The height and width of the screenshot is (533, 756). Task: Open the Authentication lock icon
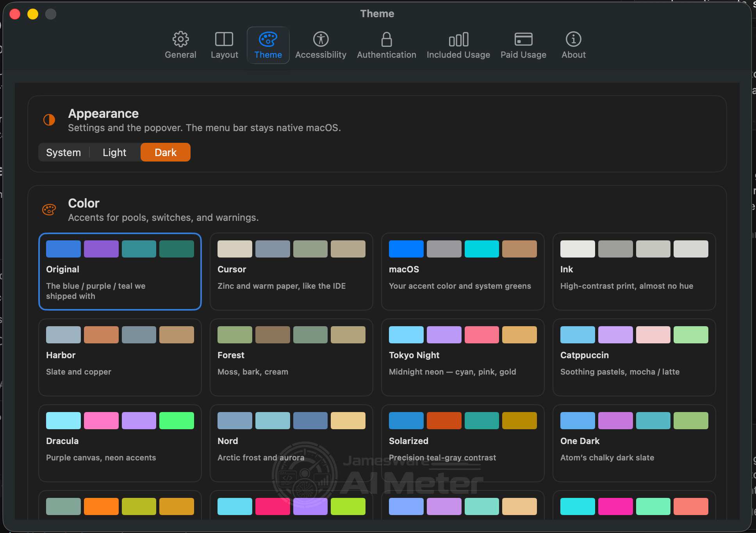point(387,39)
